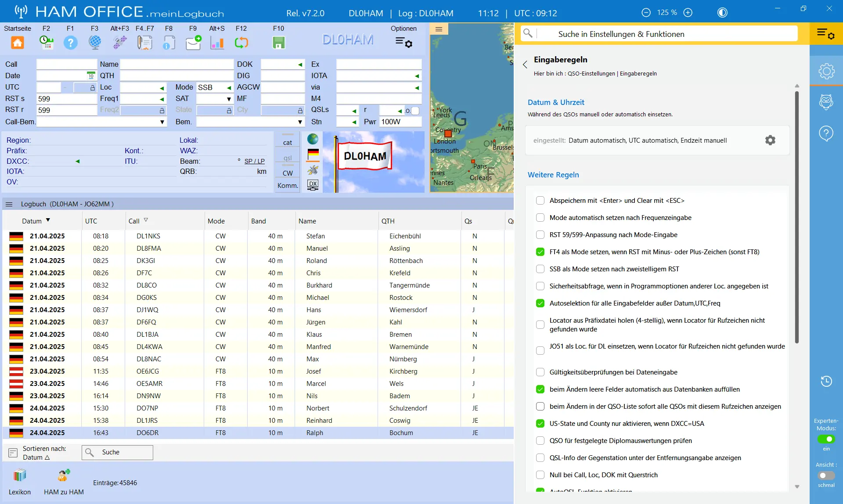The width and height of the screenshot is (843, 504).
Task: Uncheck Autoselektion für alle Eingabefelder
Action: point(540,303)
